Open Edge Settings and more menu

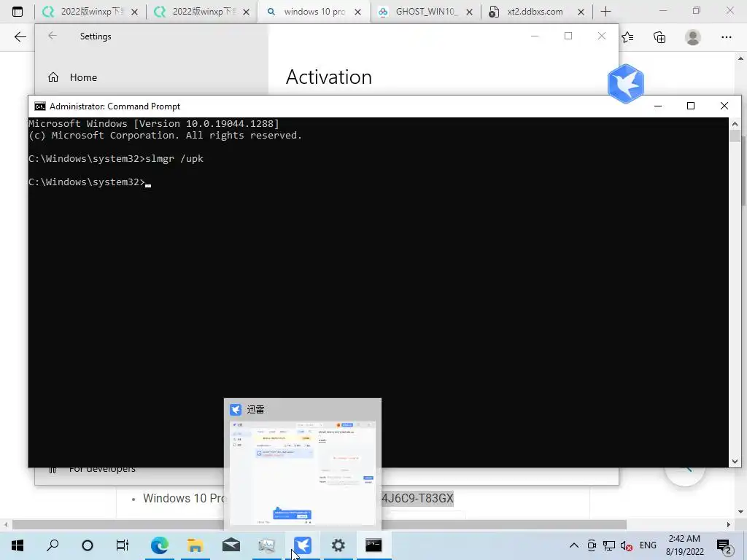(726, 37)
